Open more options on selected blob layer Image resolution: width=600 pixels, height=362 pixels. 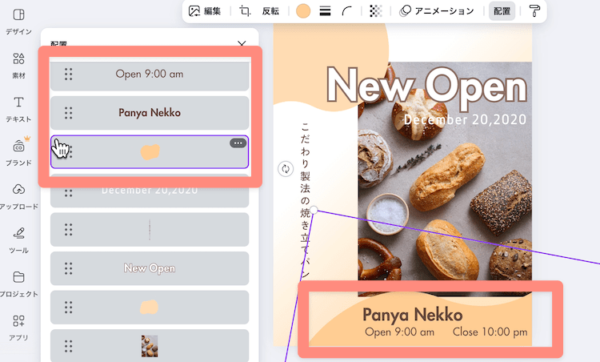238,143
